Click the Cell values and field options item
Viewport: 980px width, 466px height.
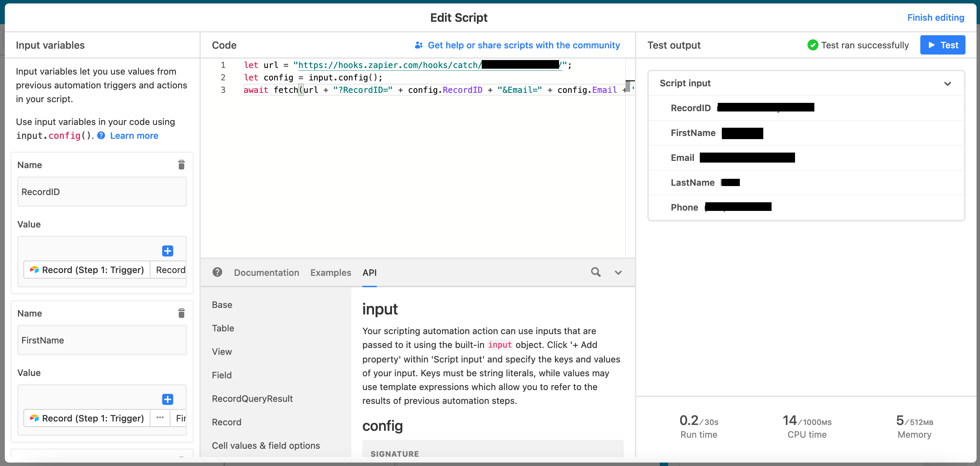[265, 445]
